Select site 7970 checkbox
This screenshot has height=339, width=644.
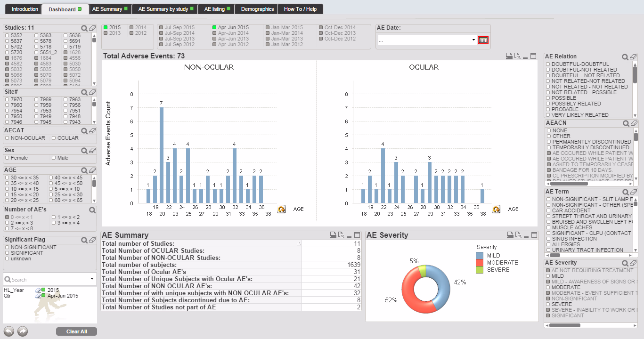tap(7, 100)
